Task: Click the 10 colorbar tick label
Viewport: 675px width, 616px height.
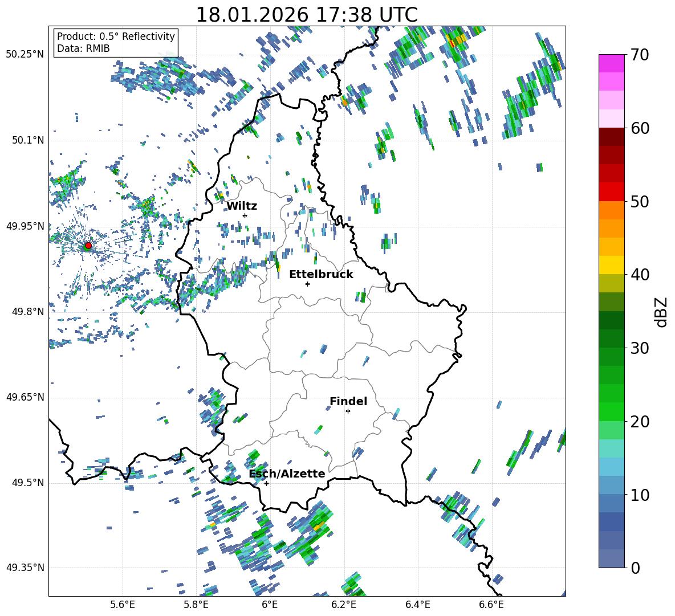Action: (639, 495)
